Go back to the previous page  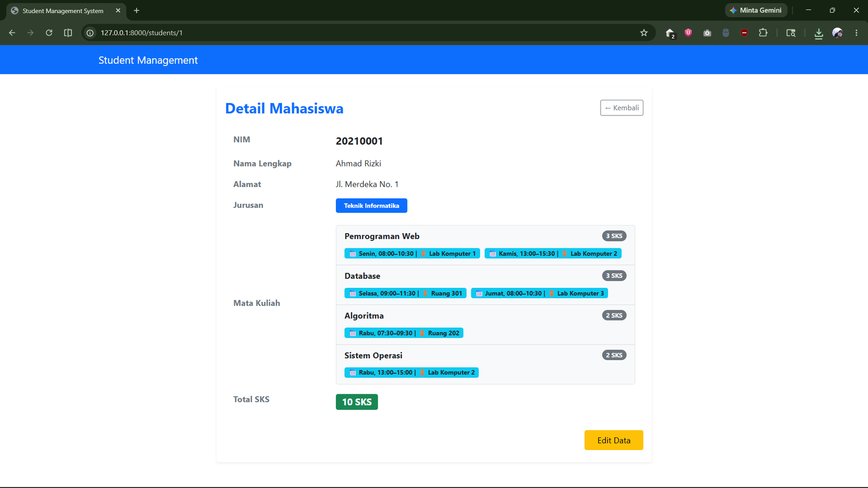tap(12, 33)
